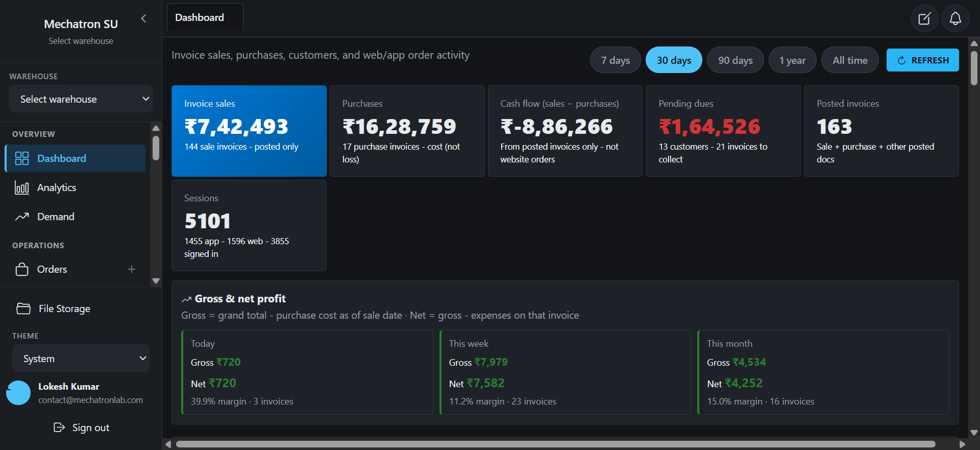Select the 90 days range
Screen dimensions: 980x450
736,60
